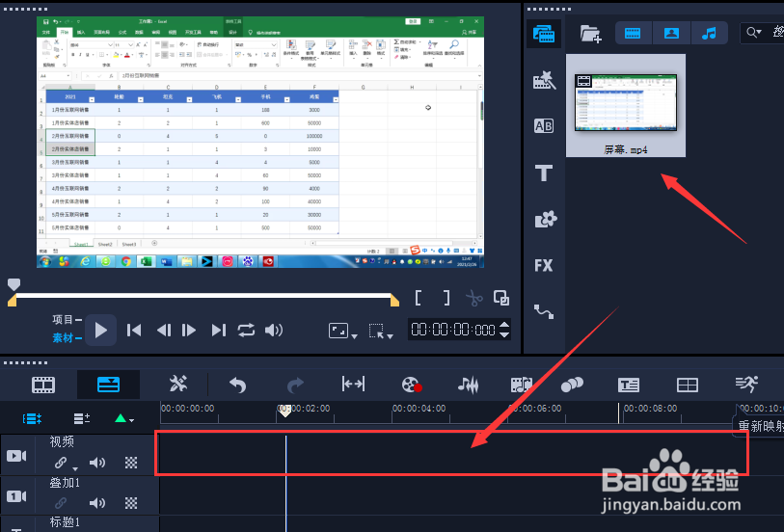Mute the 视频 track audio
This screenshot has height=532, width=784.
click(x=97, y=463)
